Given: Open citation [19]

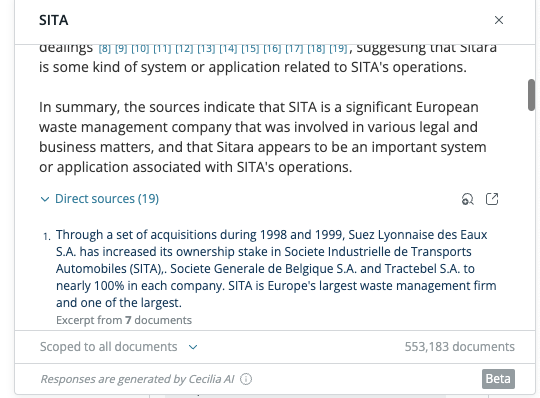Looking at the screenshot, I should pos(339,49).
